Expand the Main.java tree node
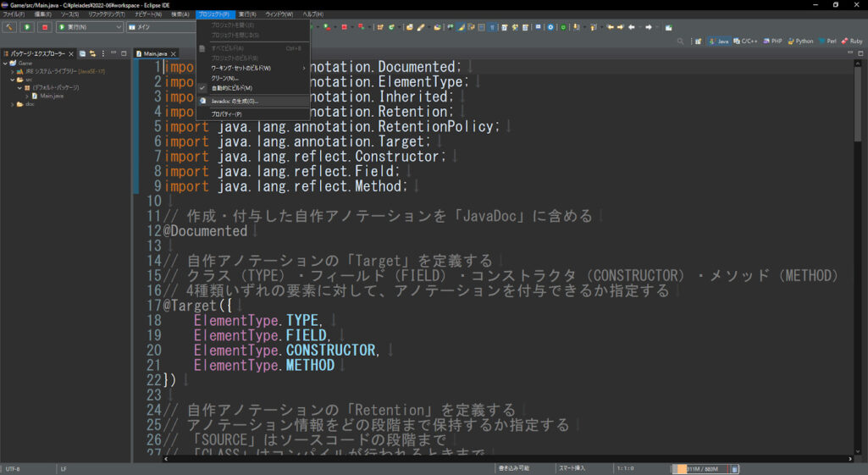The image size is (868, 475). coord(26,96)
